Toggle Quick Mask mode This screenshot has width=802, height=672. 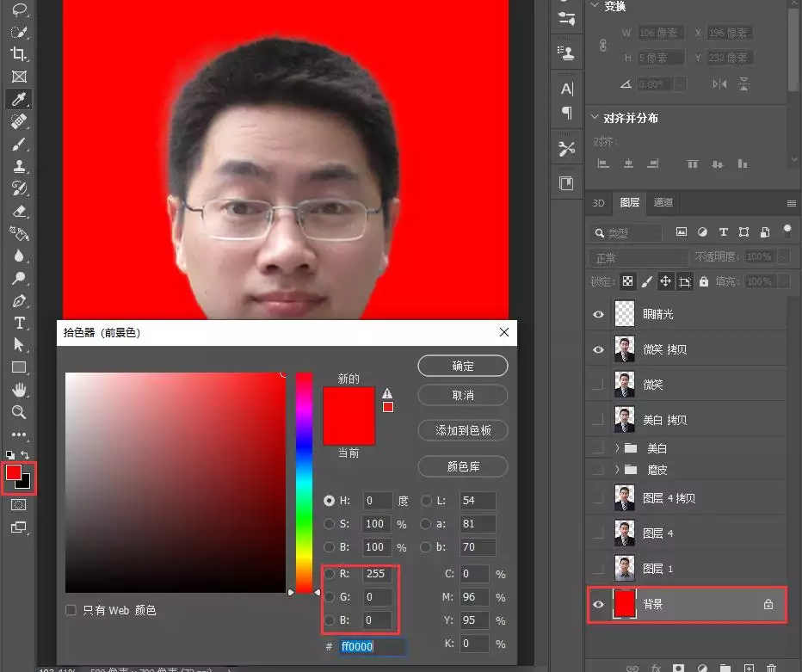(19, 505)
